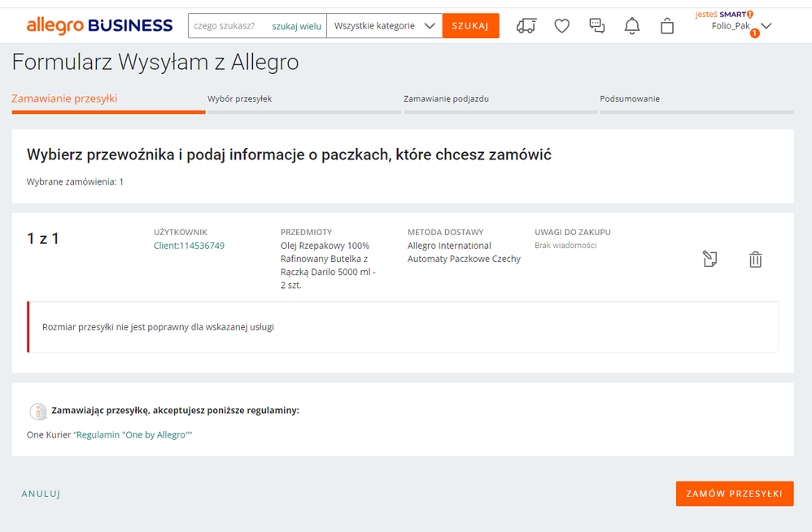This screenshot has width=812, height=532.
Task: Open the delivery truck icon in header
Action: (x=526, y=26)
